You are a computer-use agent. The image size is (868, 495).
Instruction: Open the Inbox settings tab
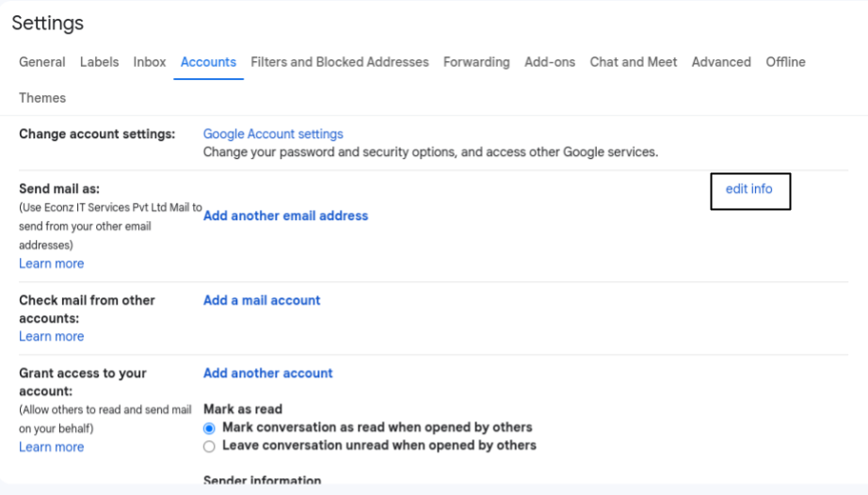pos(150,62)
